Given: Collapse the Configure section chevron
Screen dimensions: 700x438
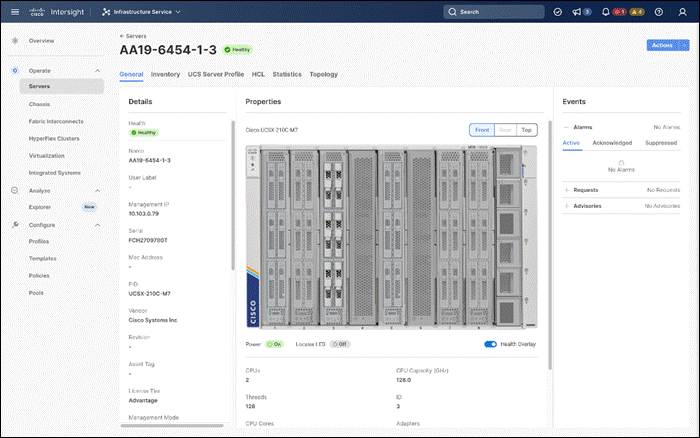Looking at the screenshot, I should [97, 225].
